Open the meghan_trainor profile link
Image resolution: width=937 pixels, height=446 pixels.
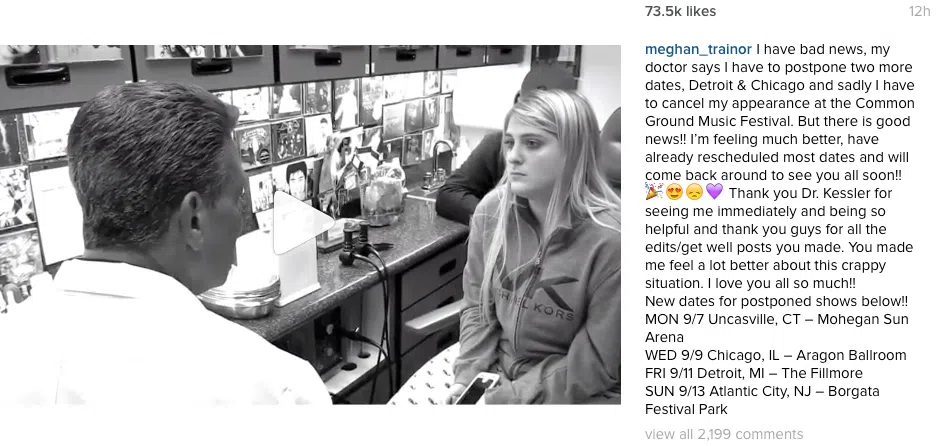[698, 49]
